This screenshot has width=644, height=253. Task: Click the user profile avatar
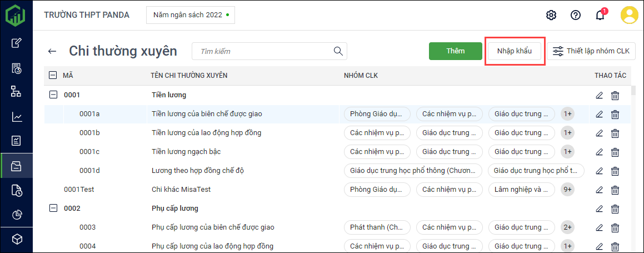[630, 15]
